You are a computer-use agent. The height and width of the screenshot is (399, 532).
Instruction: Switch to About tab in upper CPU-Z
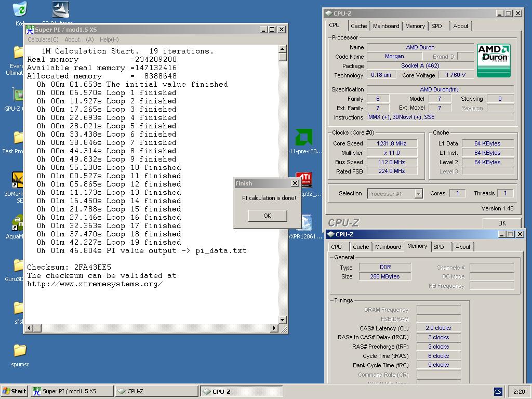click(x=461, y=26)
